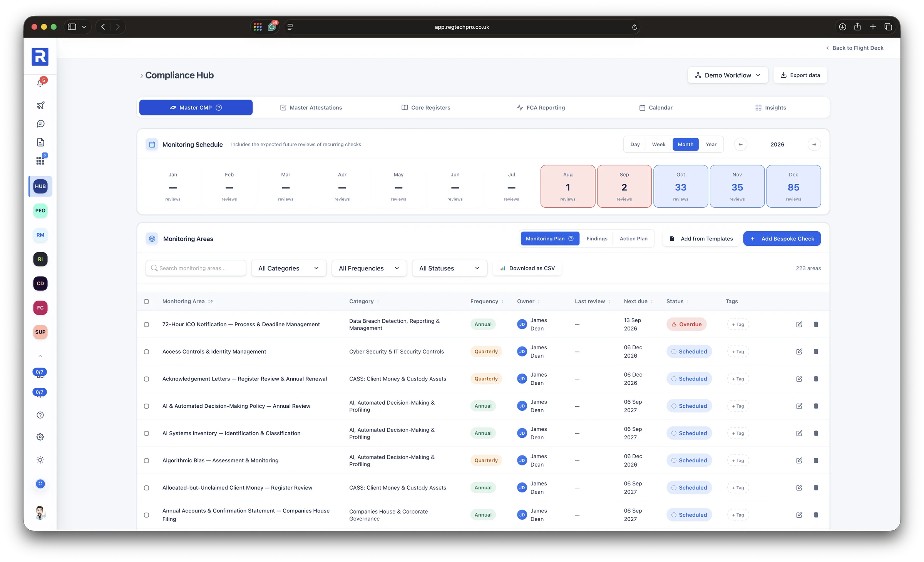The width and height of the screenshot is (924, 562).
Task: Open the RI module icon
Action: click(x=40, y=259)
